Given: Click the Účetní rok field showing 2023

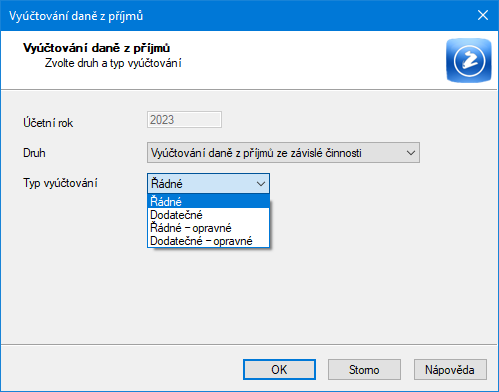Looking at the screenshot, I should [x=184, y=120].
